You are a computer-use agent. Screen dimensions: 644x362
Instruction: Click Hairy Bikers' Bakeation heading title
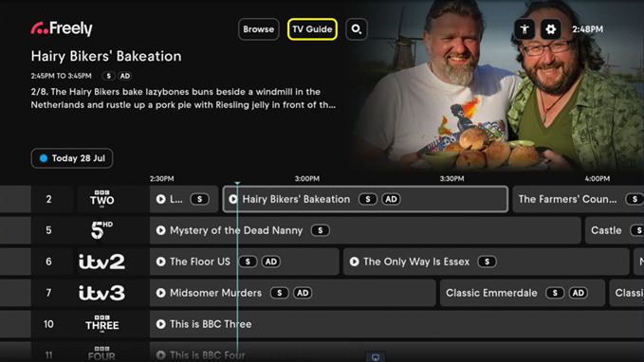(106, 56)
